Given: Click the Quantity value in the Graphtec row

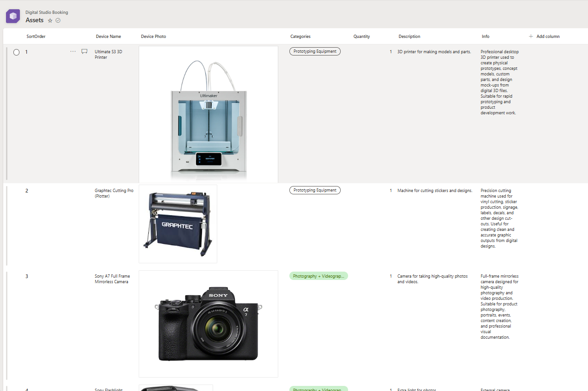Looking at the screenshot, I should [x=391, y=191].
